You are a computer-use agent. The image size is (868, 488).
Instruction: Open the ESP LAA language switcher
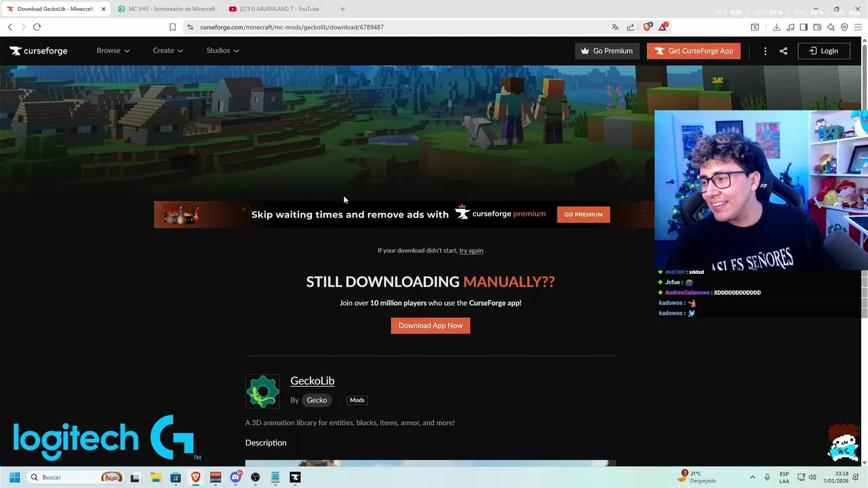pos(784,477)
